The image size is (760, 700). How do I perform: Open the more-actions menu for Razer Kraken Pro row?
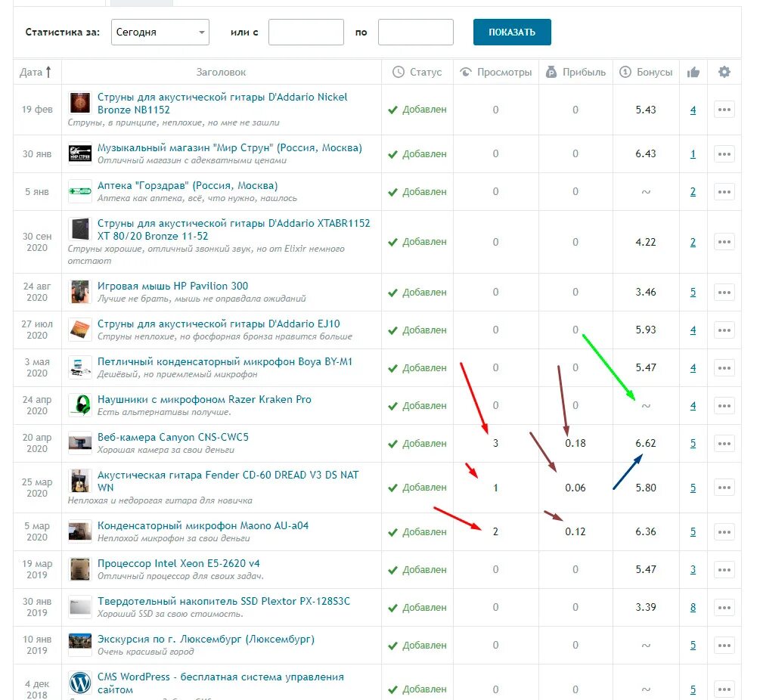click(724, 405)
